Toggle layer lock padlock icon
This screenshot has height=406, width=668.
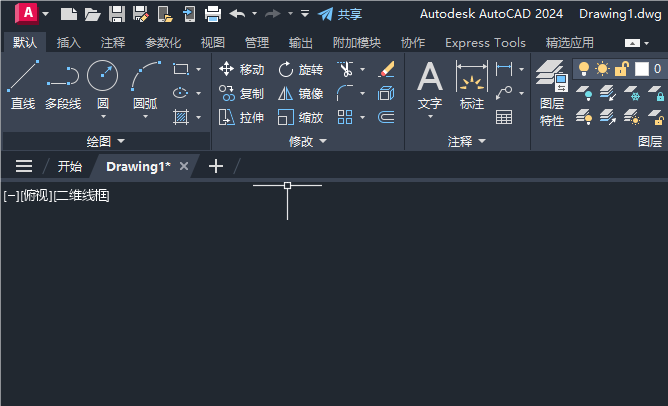click(x=622, y=69)
